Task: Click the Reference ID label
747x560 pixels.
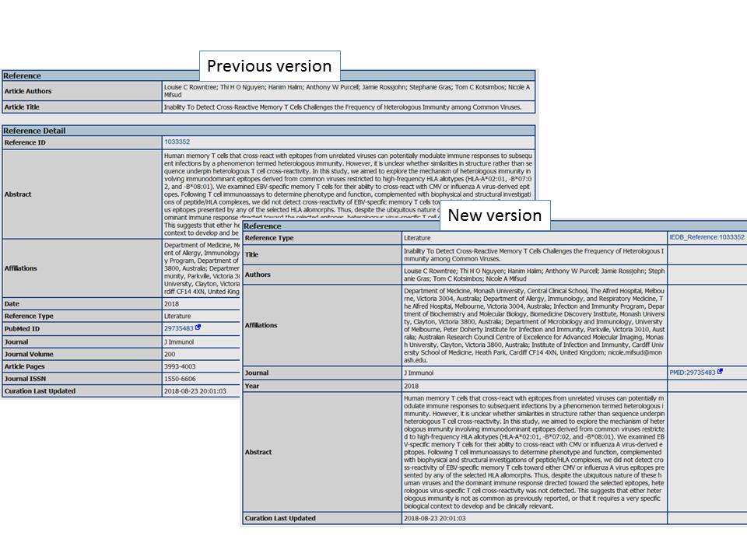Action: (25, 142)
